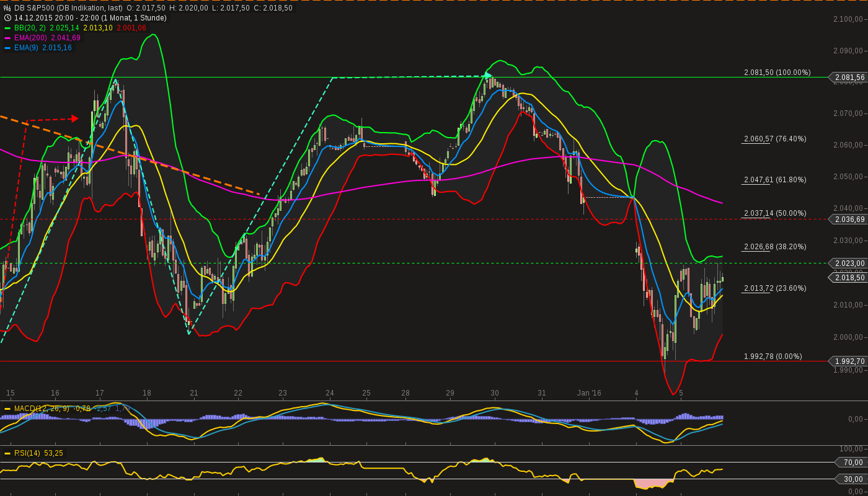Click the 21 date axis label
868x496 pixels.
[194, 393]
